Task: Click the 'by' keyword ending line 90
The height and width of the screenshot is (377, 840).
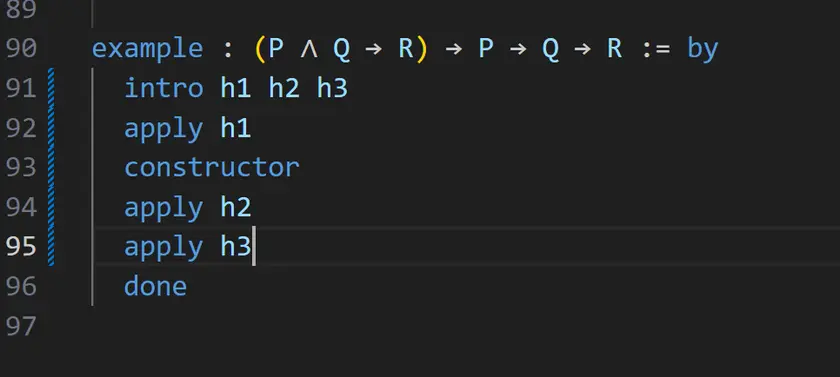Action: point(702,50)
